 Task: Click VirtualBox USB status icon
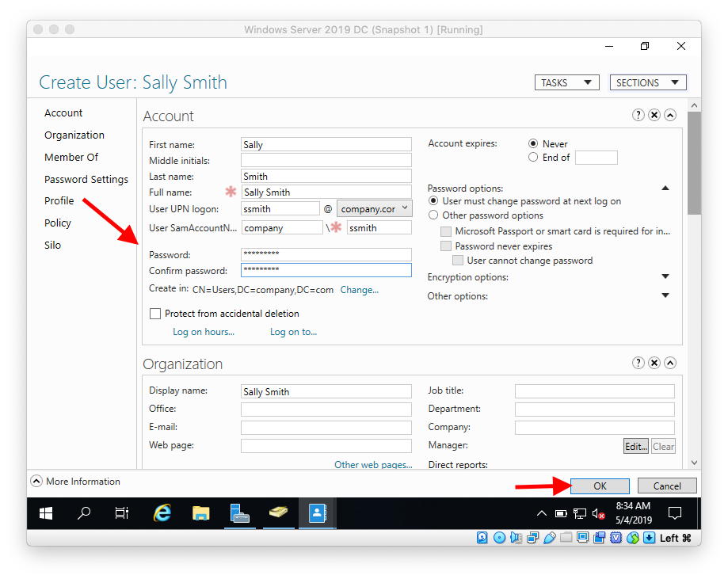549,538
